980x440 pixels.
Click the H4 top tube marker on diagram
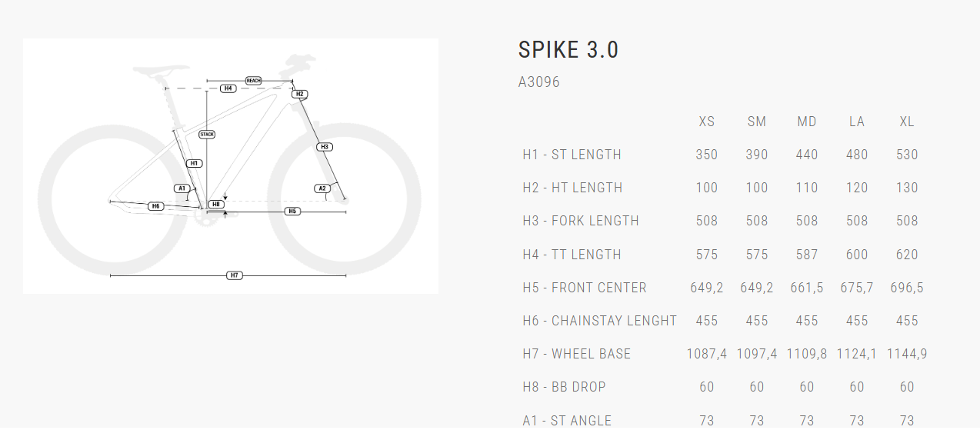click(228, 88)
